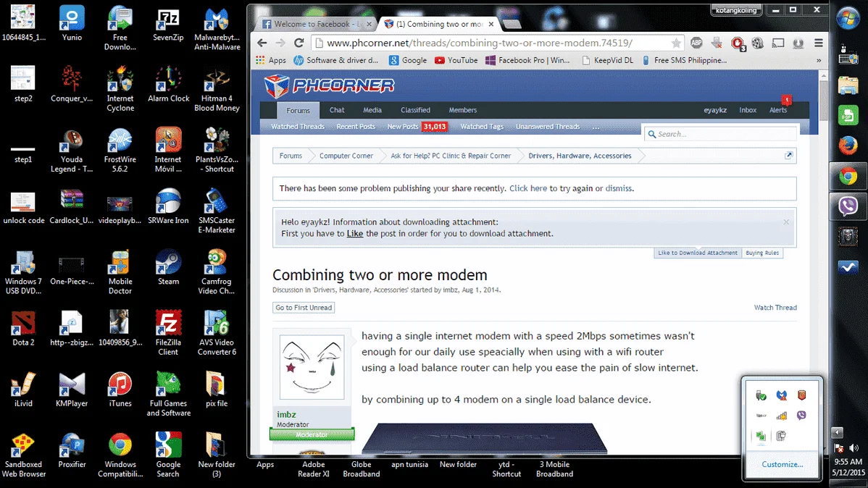
Task: Open Watched Threads link
Action: (x=297, y=127)
